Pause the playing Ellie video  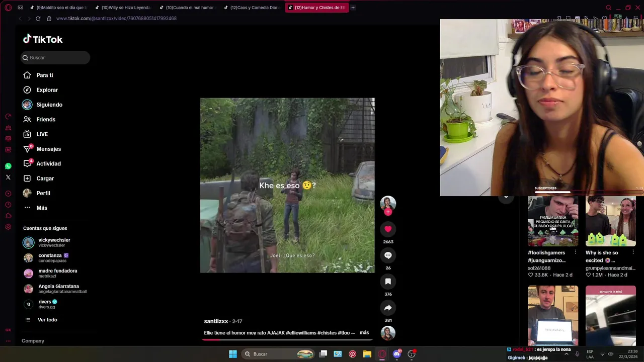287,186
